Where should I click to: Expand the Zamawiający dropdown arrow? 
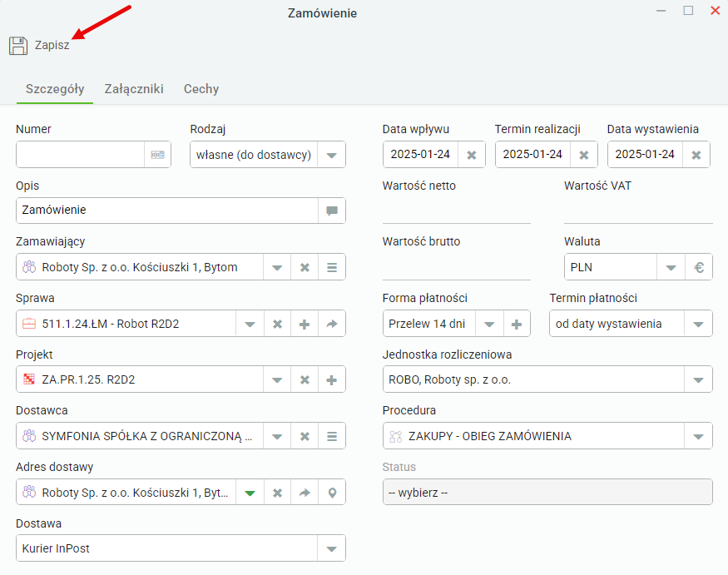pyautogui.click(x=277, y=267)
